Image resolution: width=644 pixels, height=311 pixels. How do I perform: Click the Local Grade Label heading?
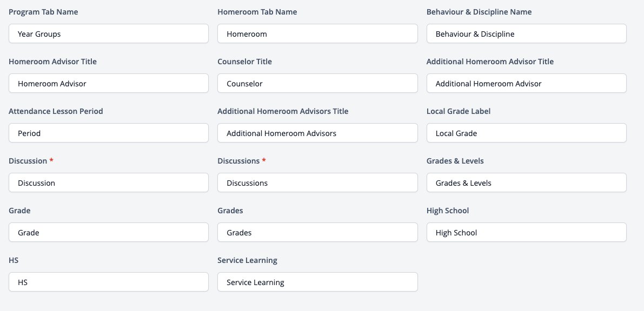tap(459, 111)
